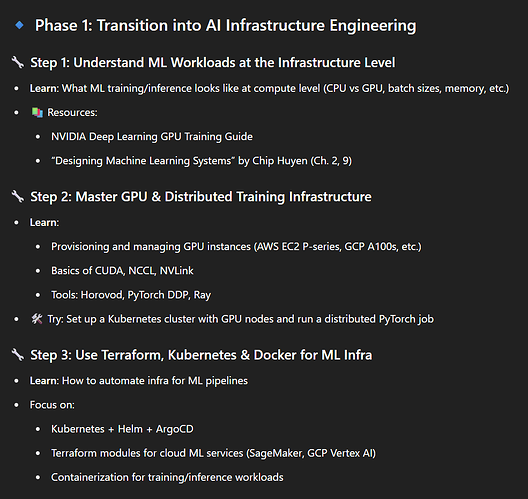Click the Step 2 Master GPU heading
Screen dimensions: 528x499
coord(201,197)
